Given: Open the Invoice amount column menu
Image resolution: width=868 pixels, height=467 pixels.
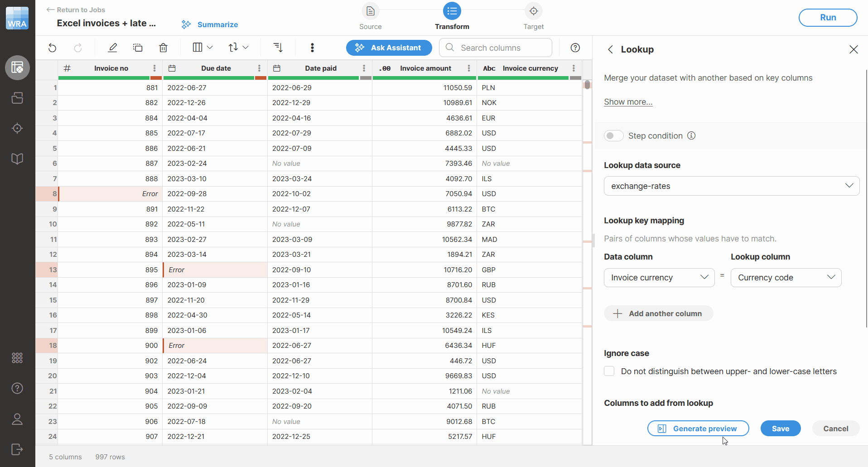Looking at the screenshot, I should (x=469, y=68).
